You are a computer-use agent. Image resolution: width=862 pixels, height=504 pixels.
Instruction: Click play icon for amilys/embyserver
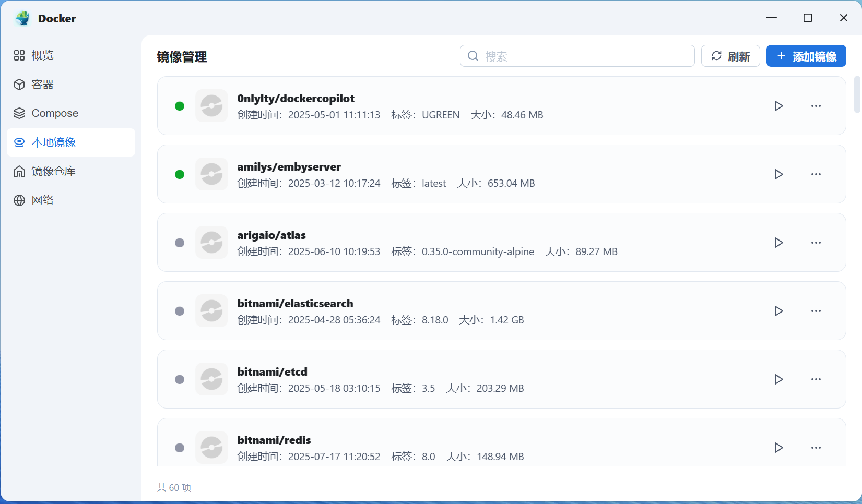pos(778,174)
